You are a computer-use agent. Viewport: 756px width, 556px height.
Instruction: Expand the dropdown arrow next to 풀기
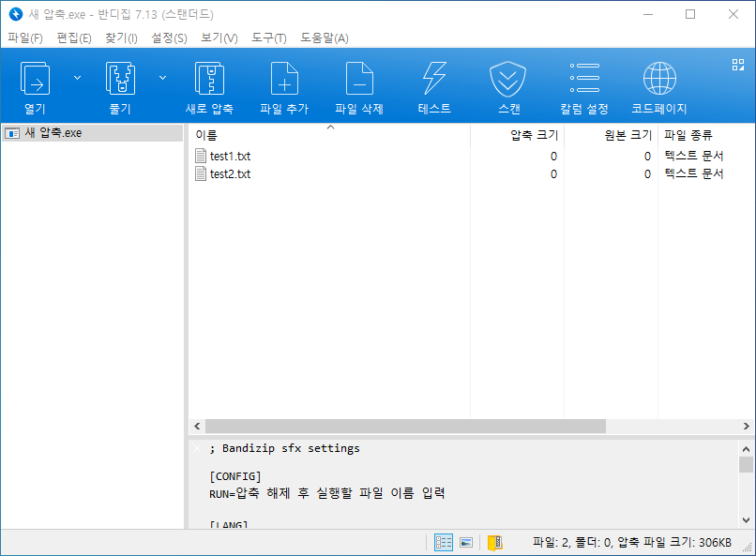coord(162,78)
